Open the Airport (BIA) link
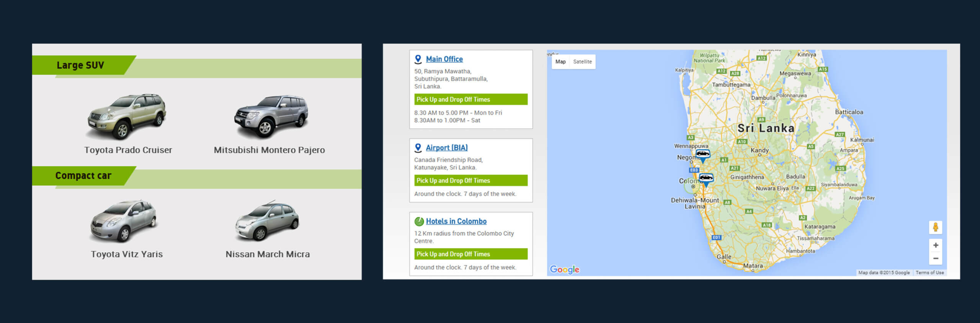 coord(446,148)
